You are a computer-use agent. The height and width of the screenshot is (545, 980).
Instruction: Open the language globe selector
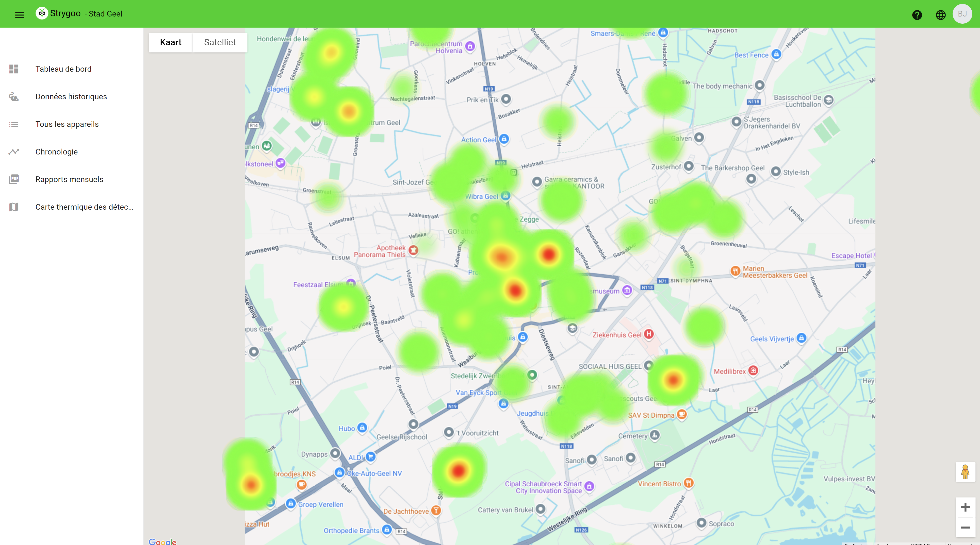tap(940, 15)
